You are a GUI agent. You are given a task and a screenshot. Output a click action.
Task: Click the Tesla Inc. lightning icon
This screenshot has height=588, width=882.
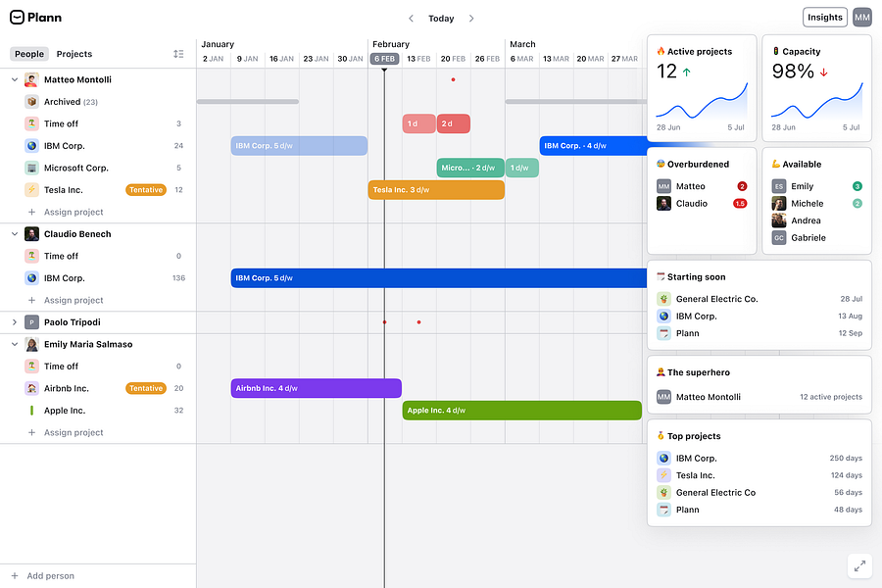click(x=31, y=189)
